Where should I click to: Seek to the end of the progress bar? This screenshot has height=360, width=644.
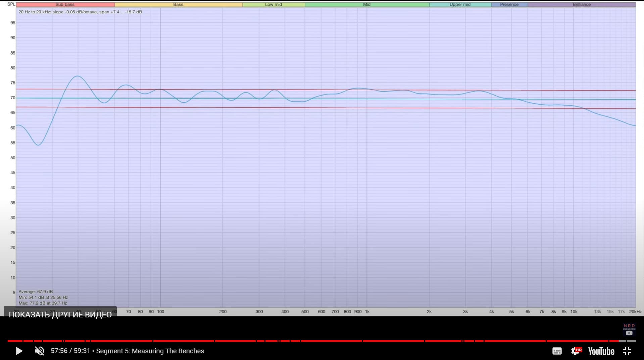click(x=635, y=341)
